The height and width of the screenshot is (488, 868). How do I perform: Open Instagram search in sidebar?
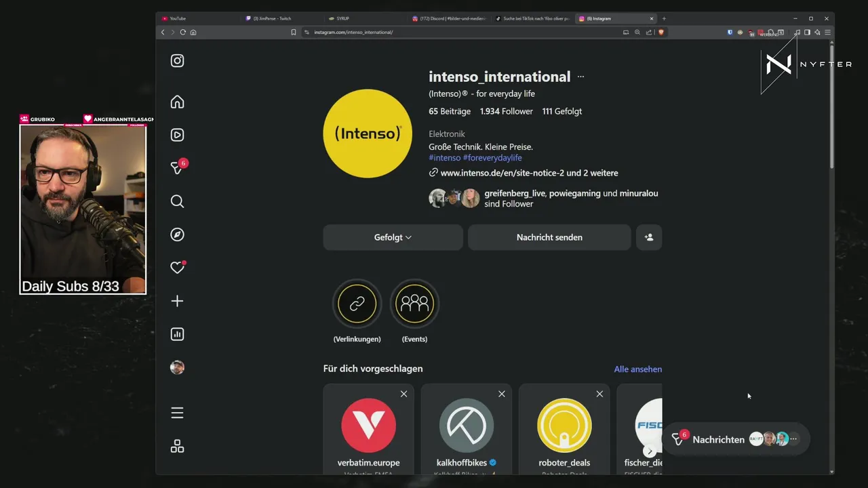[x=177, y=201]
